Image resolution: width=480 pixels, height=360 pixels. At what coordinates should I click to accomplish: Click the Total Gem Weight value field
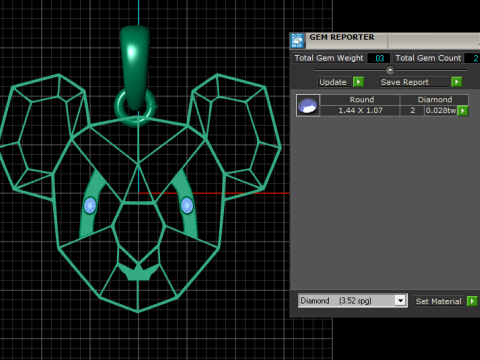point(379,58)
